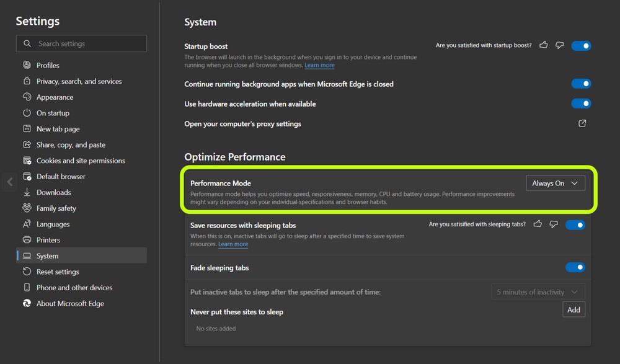Toggle Startup boost switch
Screen dimensions: 620x364
coord(581,46)
